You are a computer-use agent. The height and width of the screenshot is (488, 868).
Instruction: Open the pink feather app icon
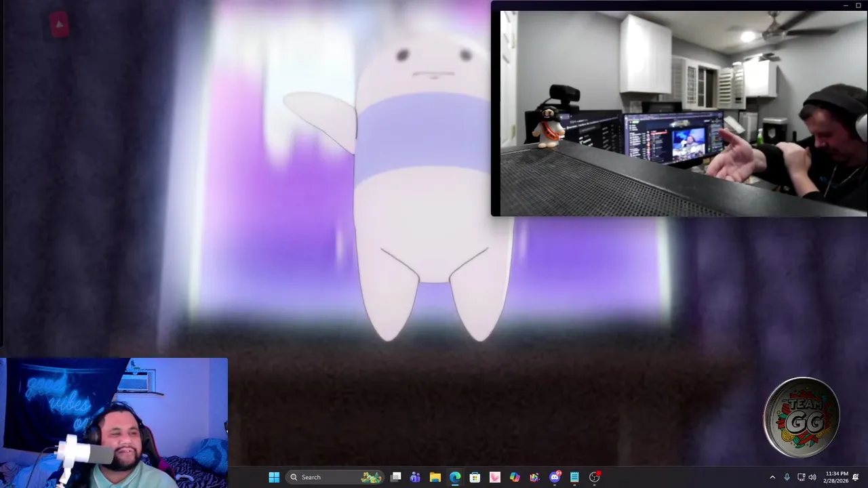[x=495, y=477]
